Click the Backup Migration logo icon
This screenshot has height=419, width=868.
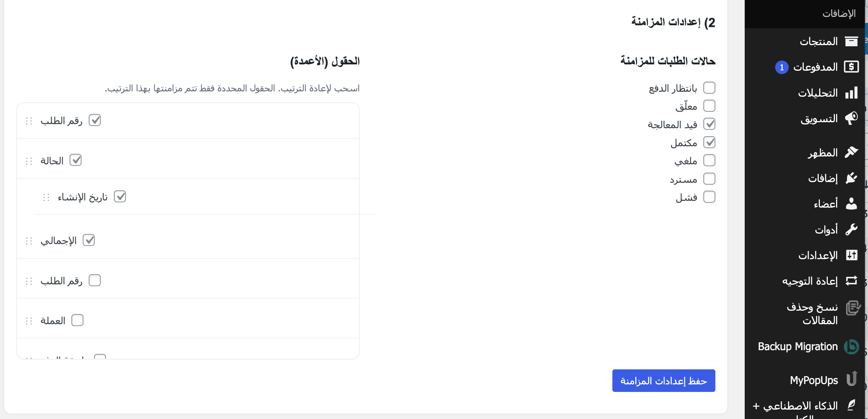(x=851, y=346)
